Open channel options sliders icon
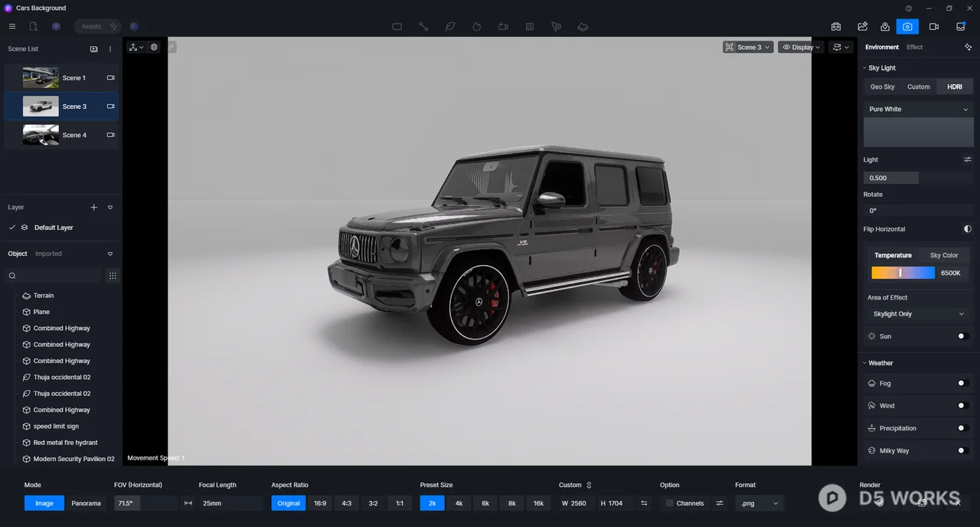This screenshot has height=527, width=980. (720, 503)
